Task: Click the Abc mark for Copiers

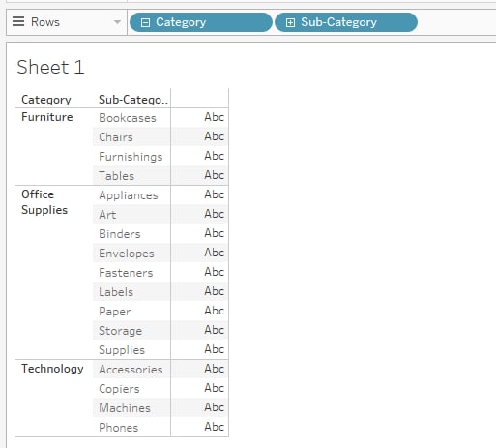Action: (214, 388)
